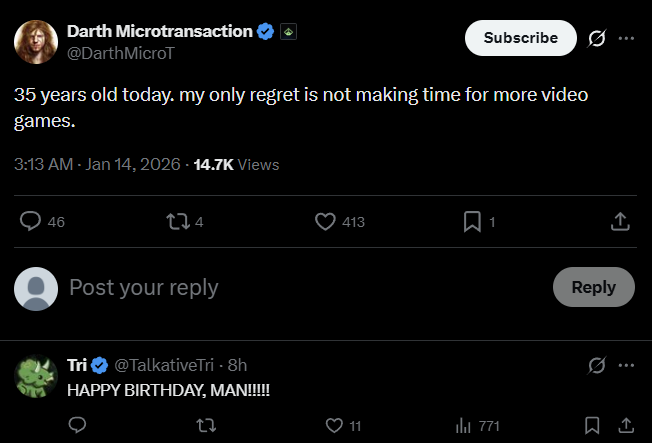Screen dimensions: 652x443
Task: Open more options for Tri's reply
Action: coord(627,366)
